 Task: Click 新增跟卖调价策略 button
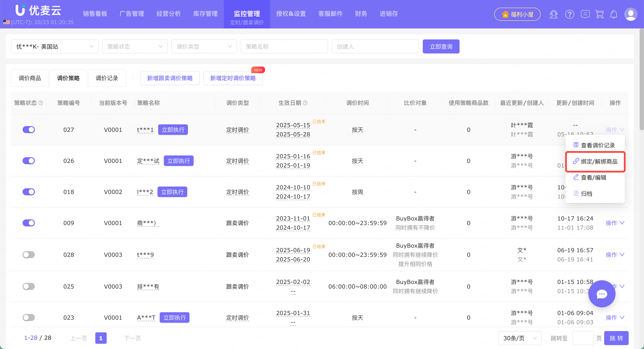click(x=170, y=78)
